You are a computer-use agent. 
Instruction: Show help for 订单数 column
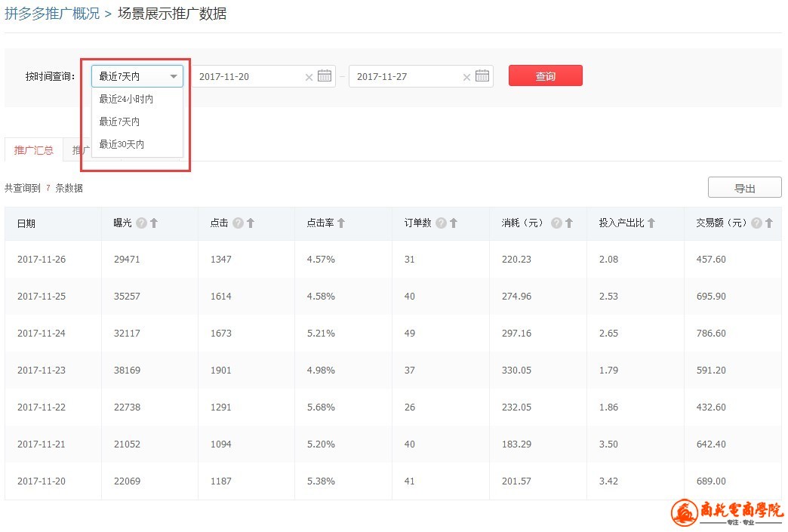tap(442, 223)
